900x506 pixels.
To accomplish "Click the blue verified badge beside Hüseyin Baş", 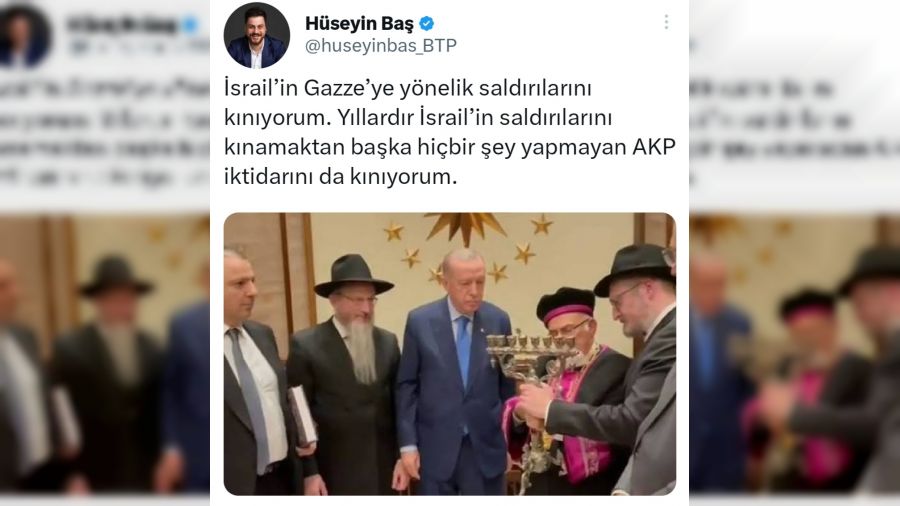I will [x=426, y=24].
